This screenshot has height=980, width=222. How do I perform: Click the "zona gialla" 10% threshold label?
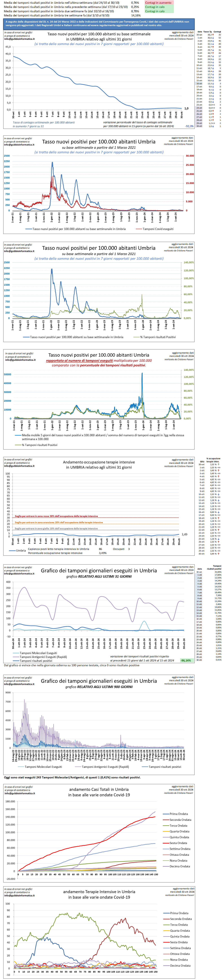click(56, 528)
